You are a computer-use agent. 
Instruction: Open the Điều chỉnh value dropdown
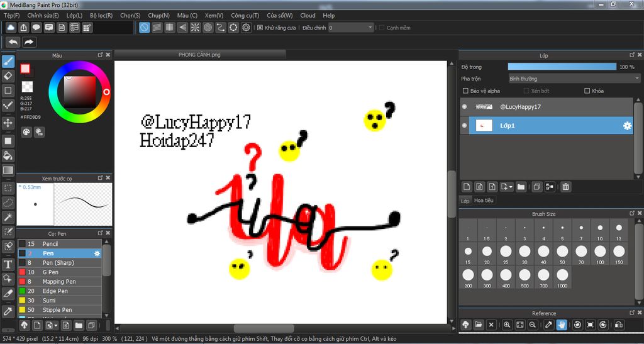pos(351,28)
